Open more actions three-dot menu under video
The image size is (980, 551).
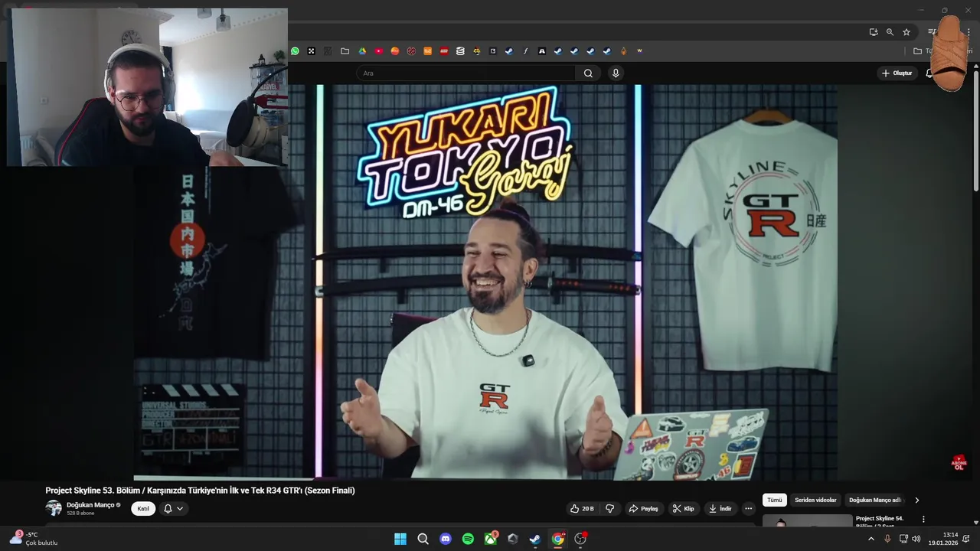[x=749, y=508]
